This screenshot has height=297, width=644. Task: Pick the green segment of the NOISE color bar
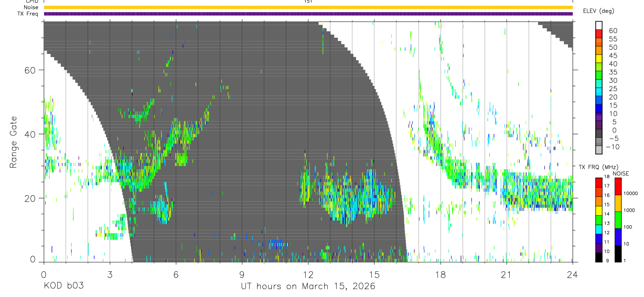[x=618, y=220]
